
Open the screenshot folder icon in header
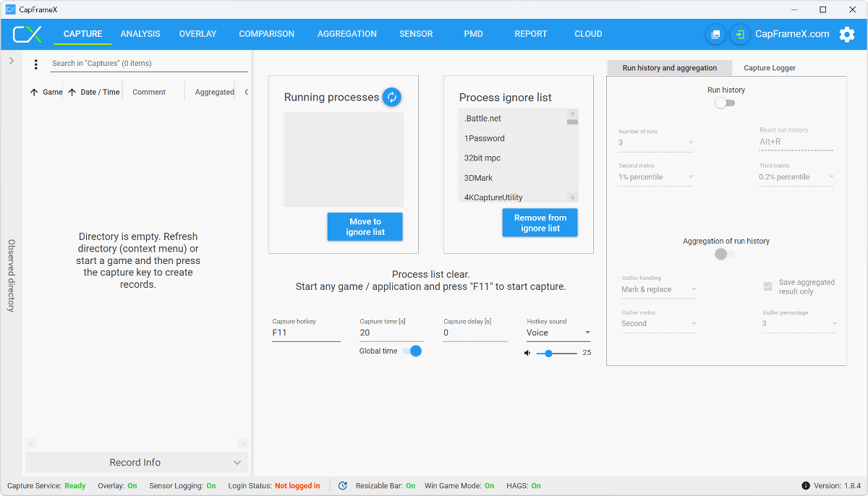[715, 34]
